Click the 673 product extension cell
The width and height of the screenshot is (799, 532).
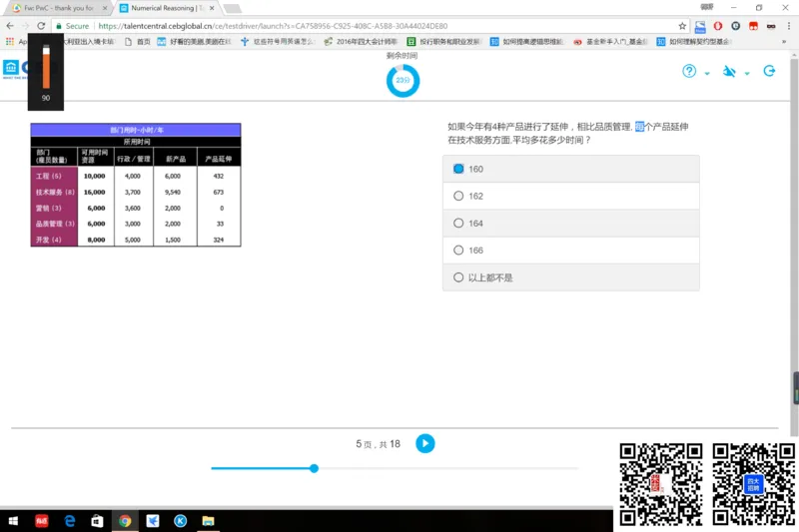tap(218, 192)
